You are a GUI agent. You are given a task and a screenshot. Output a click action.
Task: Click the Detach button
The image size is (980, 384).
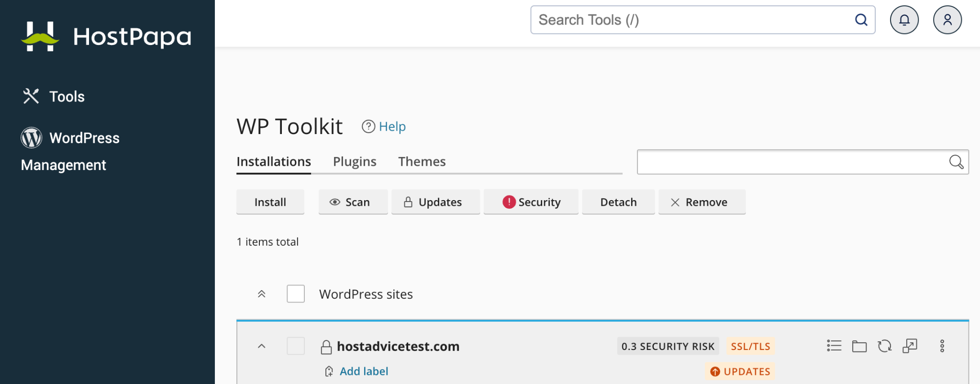(x=618, y=202)
